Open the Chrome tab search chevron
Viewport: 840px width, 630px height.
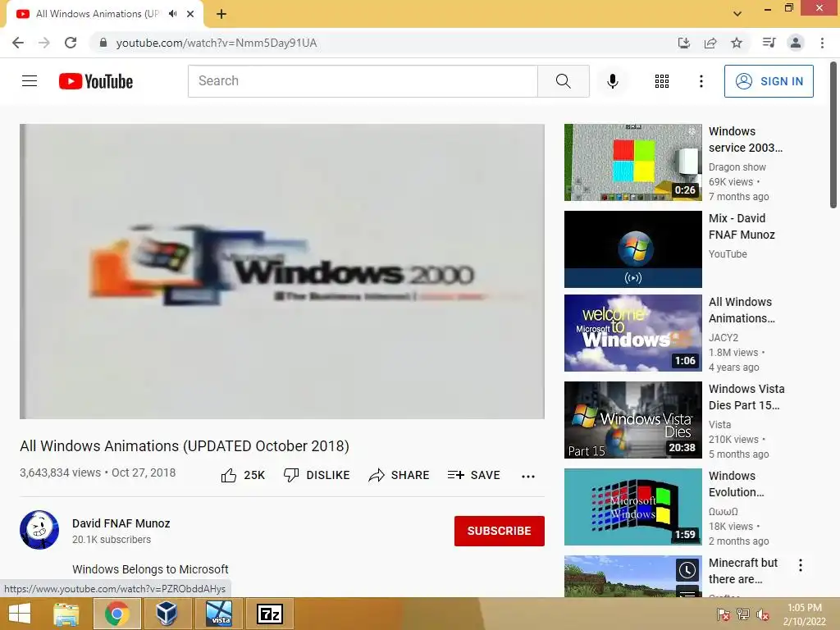[737, 14]
